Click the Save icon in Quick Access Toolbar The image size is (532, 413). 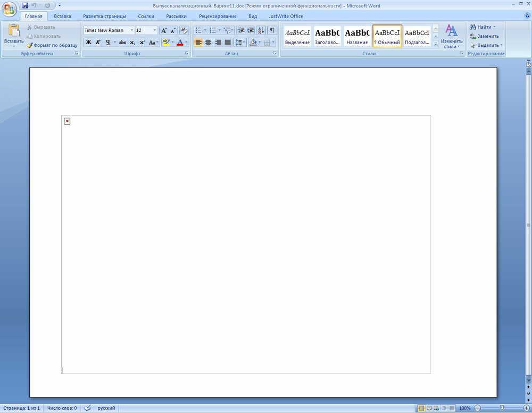tap(25, 5)
